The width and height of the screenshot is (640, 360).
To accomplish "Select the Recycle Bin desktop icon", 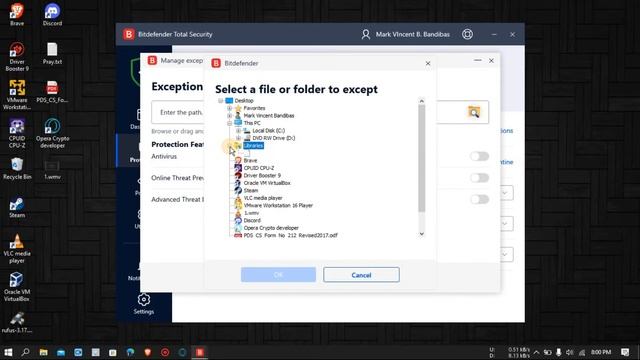I will point(17,169).
